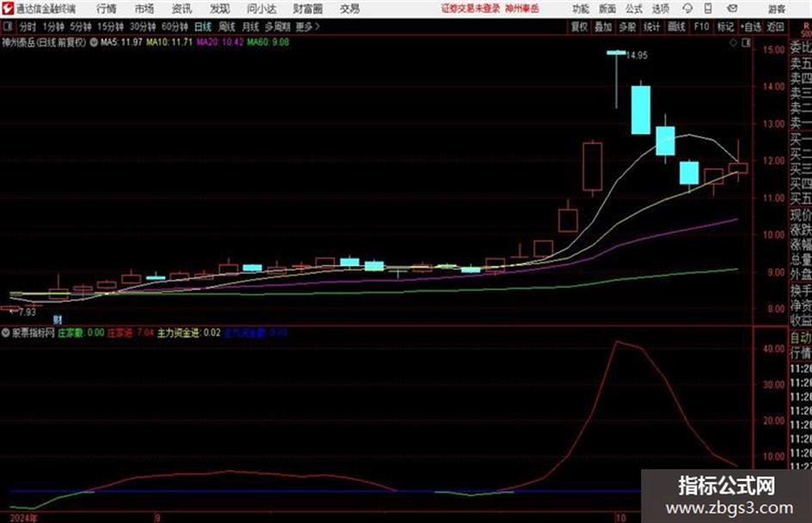Open the 选项 menu
This screenshot has width=812, height=523.
click(660, 9)
